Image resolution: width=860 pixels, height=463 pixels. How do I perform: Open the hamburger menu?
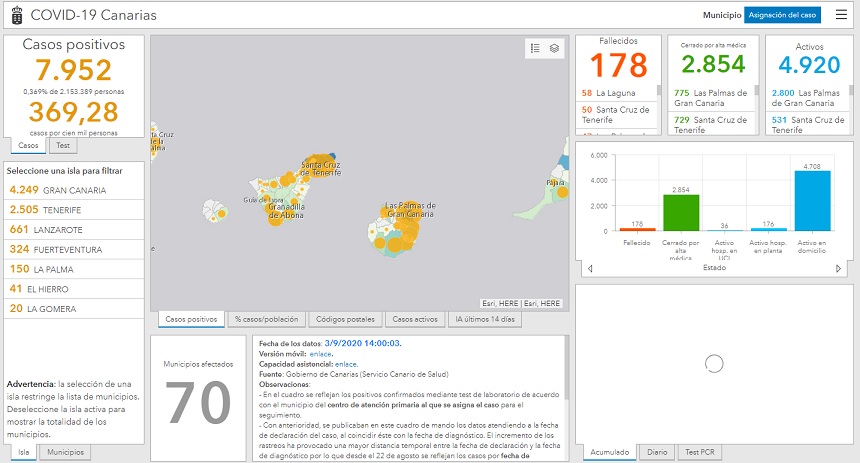(x=840, y=15)
